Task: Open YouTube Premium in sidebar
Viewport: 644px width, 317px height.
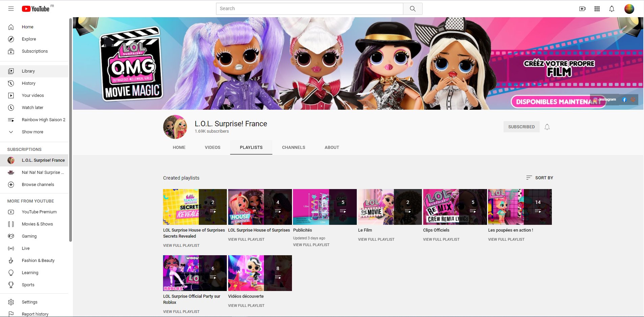Action: tap(34, 212)
